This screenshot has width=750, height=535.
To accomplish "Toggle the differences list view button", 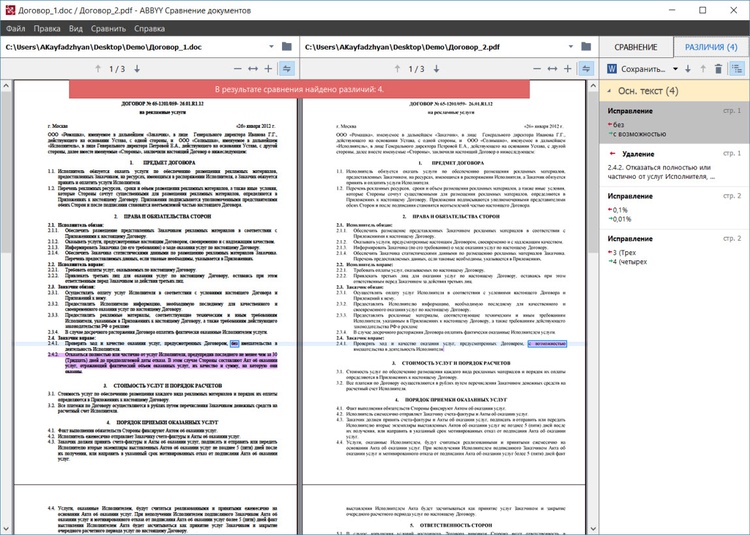I will point(738,69).
